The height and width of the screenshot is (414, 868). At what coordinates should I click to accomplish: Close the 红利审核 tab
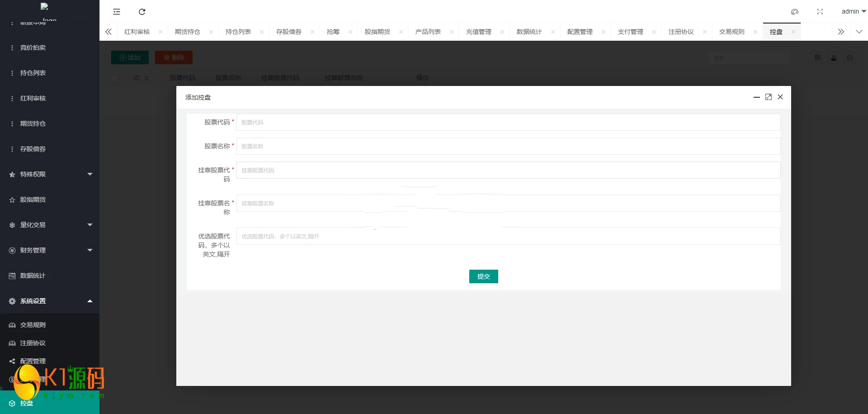[160, 32]
